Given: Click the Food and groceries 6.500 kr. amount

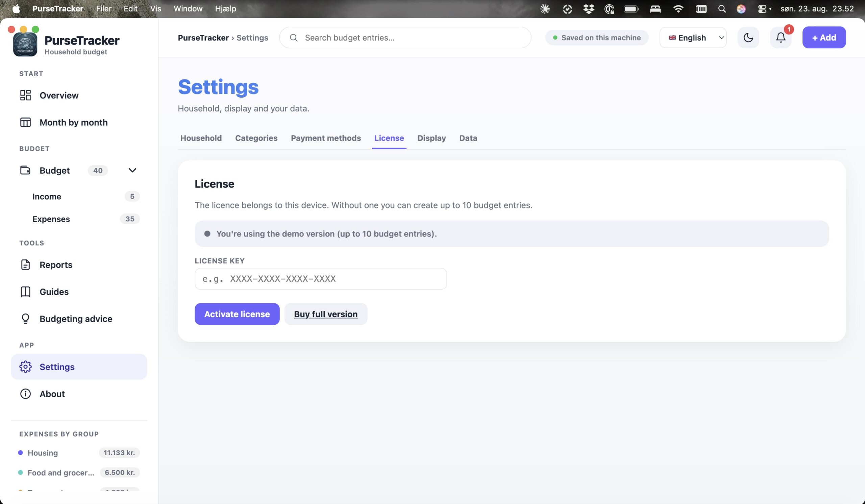Looking at the screenshot, I should tap(120, 473).
